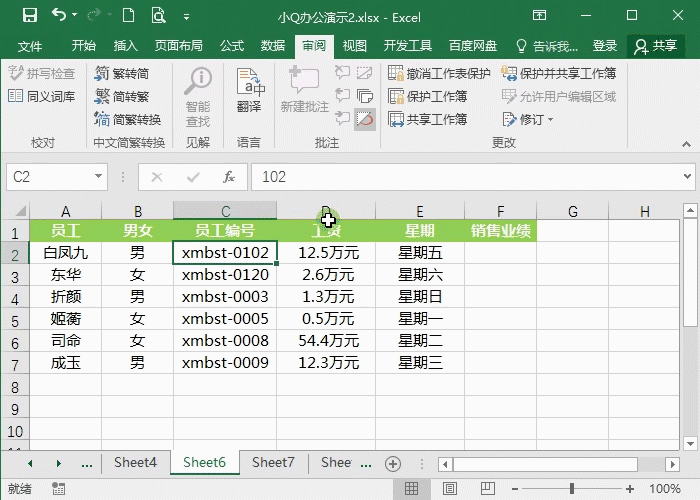Convert Traditional to Simplified (繁转简)
The width and height of the screenshot is (700, 500).
coord(121,73)
